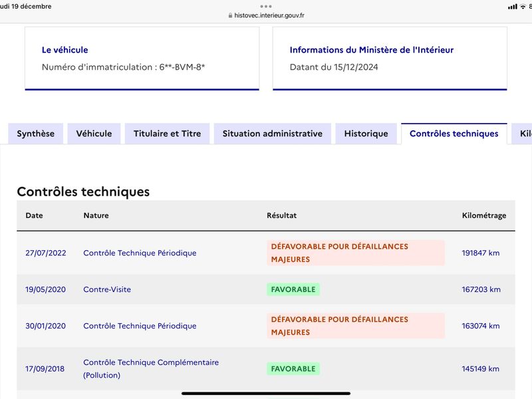Click the 163074 km mileage value
Image resolution: width=532 pixels, height=399 pixels.
tap(481, 326)
